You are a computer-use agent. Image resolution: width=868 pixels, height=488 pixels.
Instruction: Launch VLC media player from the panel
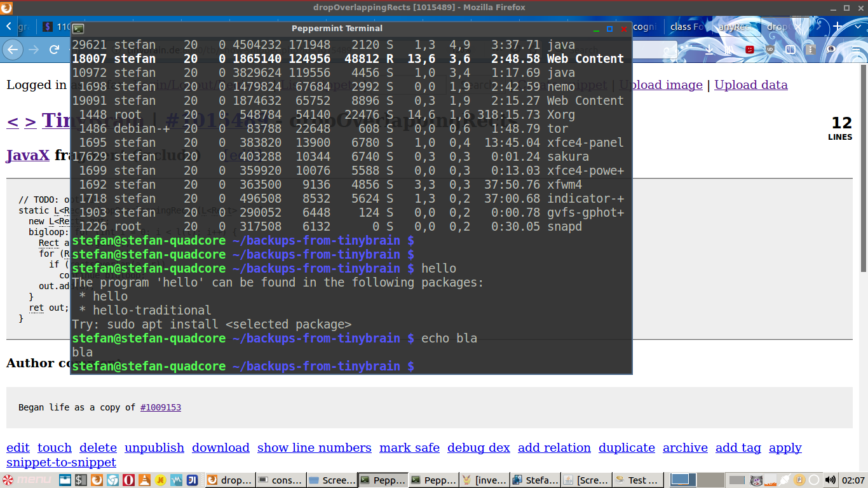(x=144, y=480)
